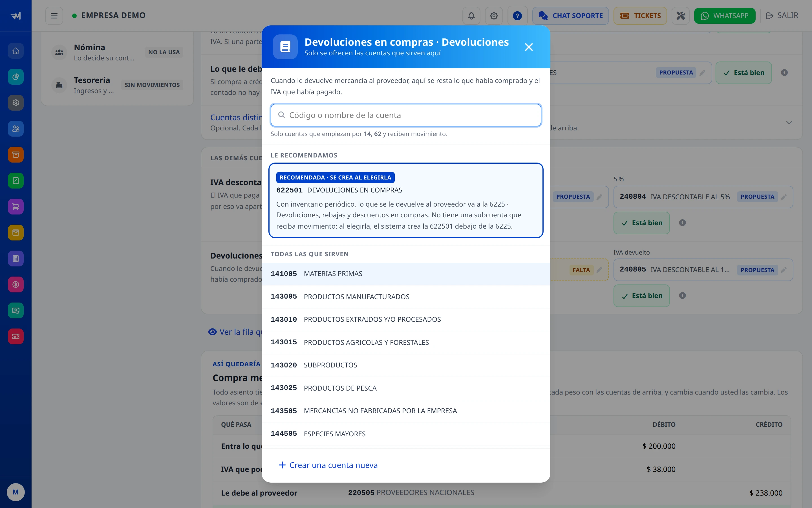Select account 143505 Mercancias no fabricadas
Image resolution: width=812 pixels, height=508 pixels.
pyautogui.click(x=406, y=411)
